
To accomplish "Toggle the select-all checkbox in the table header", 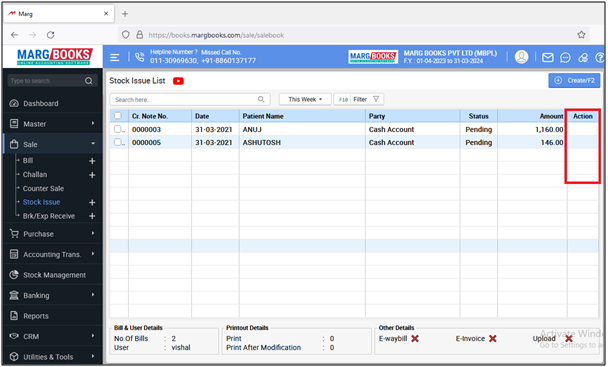I will point(118,116).
